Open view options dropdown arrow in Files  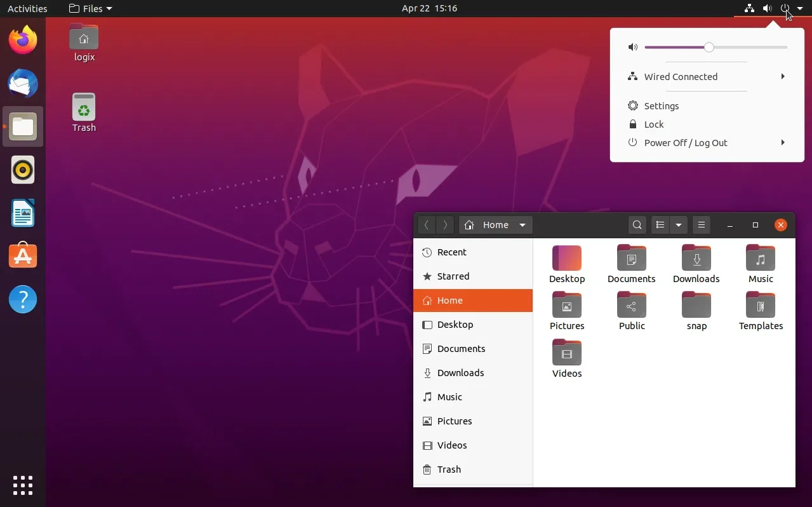tap(679, 225)
